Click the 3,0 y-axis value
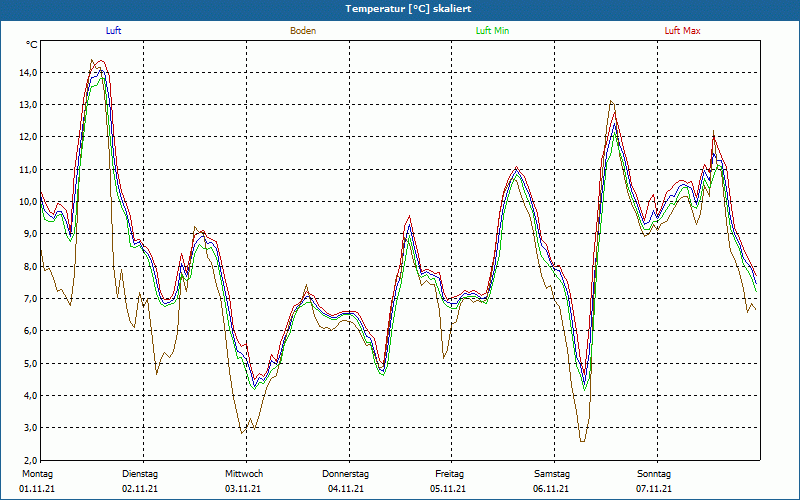The image size is (800, 500). point(31,428)
